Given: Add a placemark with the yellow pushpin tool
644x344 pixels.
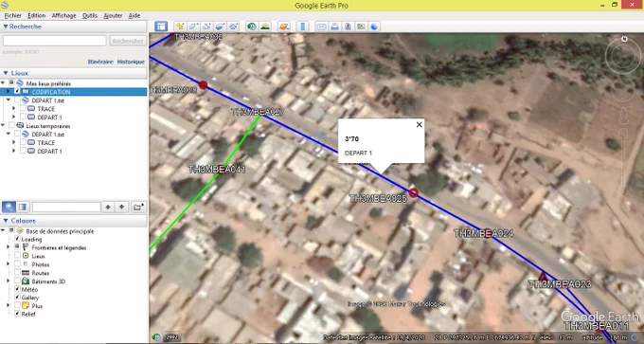Looking at the screenshot, I should point(180,27).
